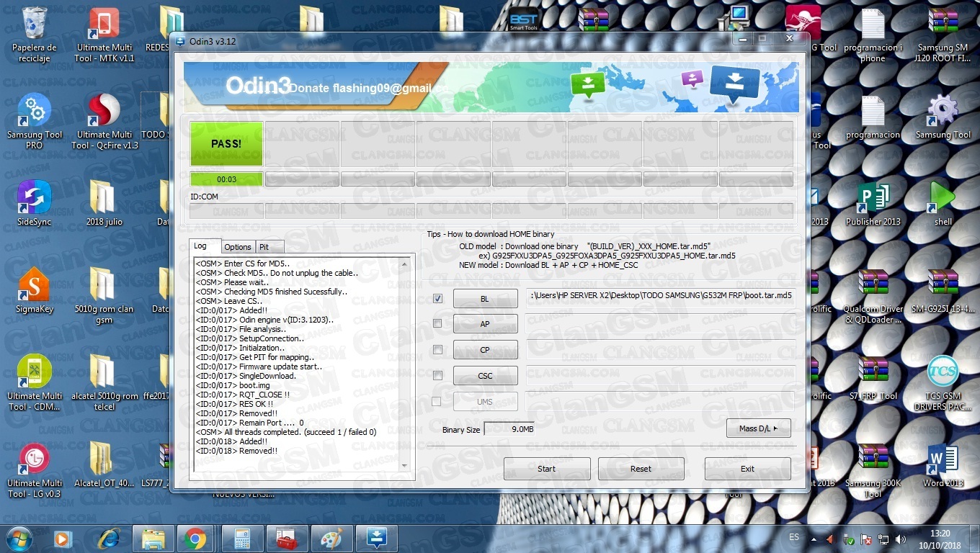Click the Action Center flag icon
The height and width of the screenshot is (553, 980).
click(x=866, y=539)
